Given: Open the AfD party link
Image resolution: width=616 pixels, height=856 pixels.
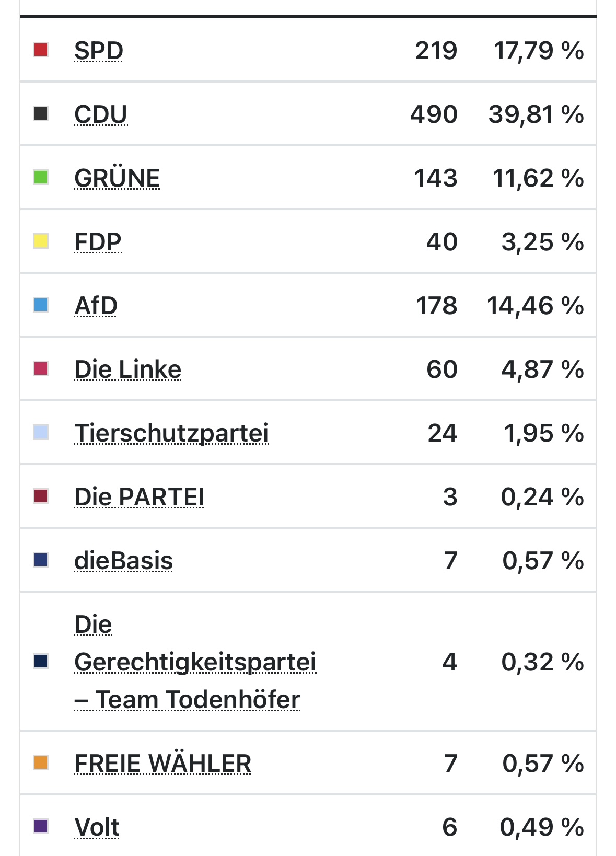Looking at the screenshot, I should click(x=96, y=306).
